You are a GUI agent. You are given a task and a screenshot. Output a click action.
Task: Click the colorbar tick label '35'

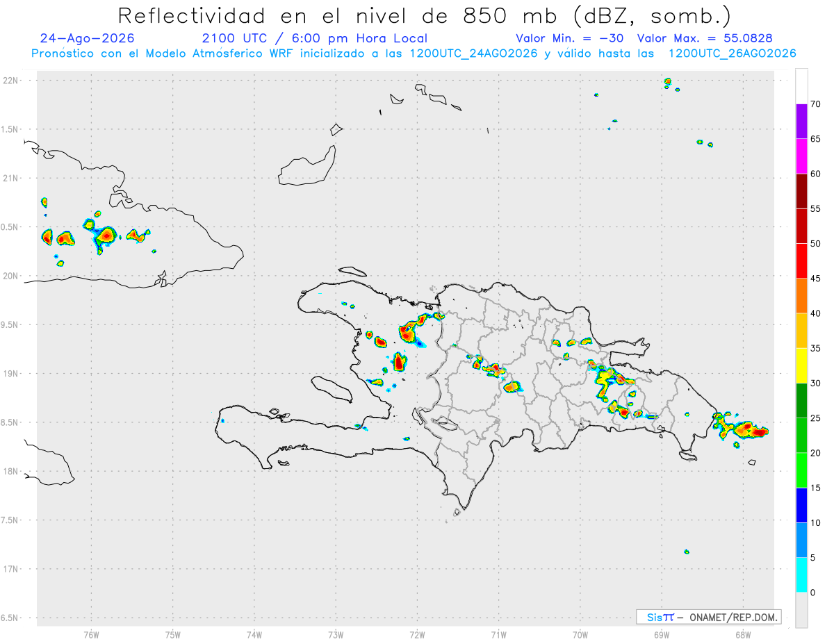click(816, 349)
